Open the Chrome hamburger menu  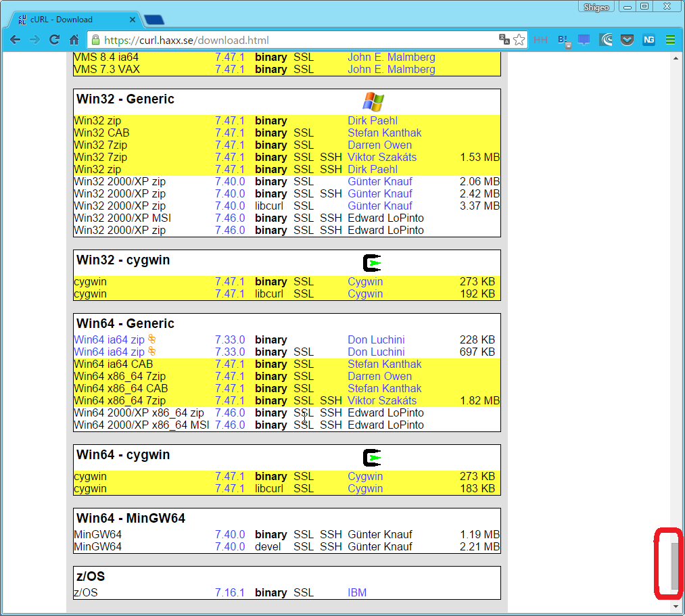671,40
